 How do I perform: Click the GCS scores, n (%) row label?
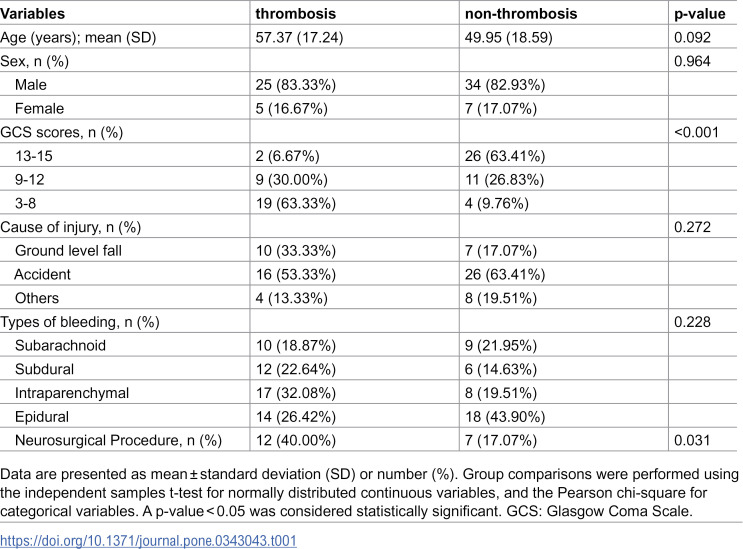tap(62, 132)
